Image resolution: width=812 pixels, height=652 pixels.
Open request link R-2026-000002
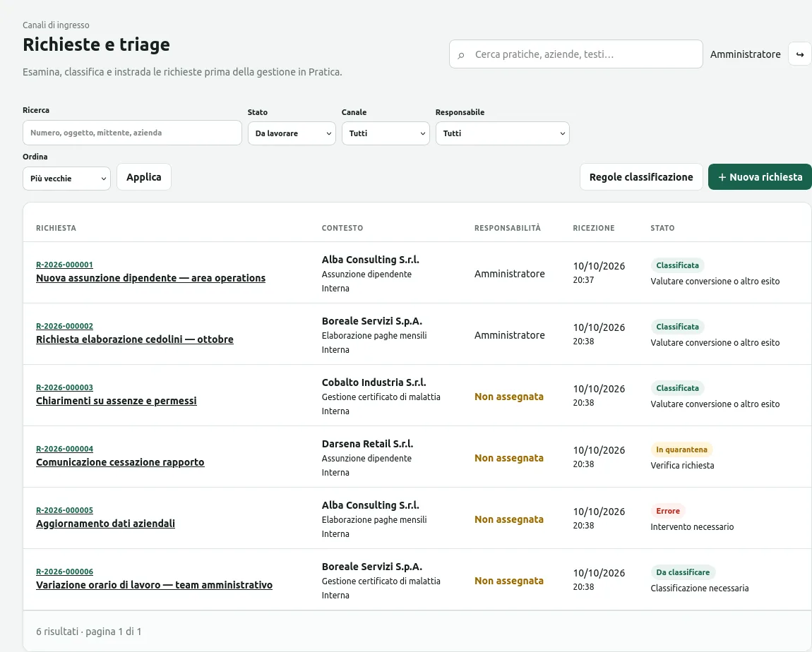[65, 327]
